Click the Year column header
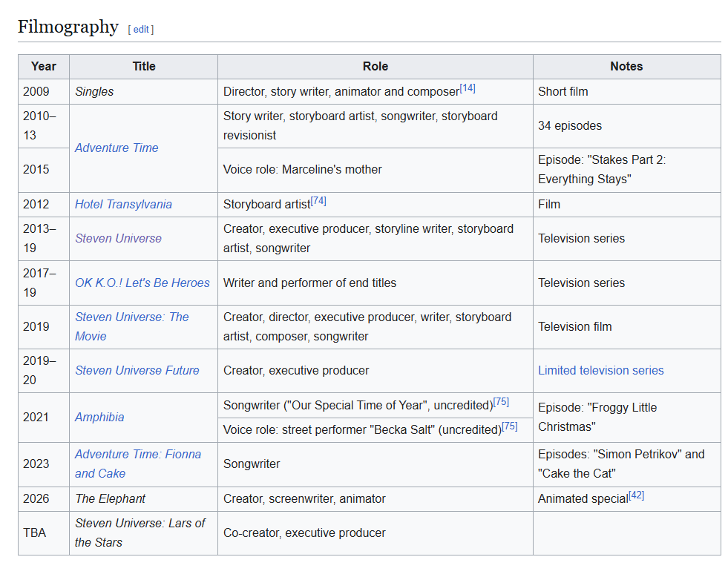Screen dimensions: 728x577 tap(44, 66)
